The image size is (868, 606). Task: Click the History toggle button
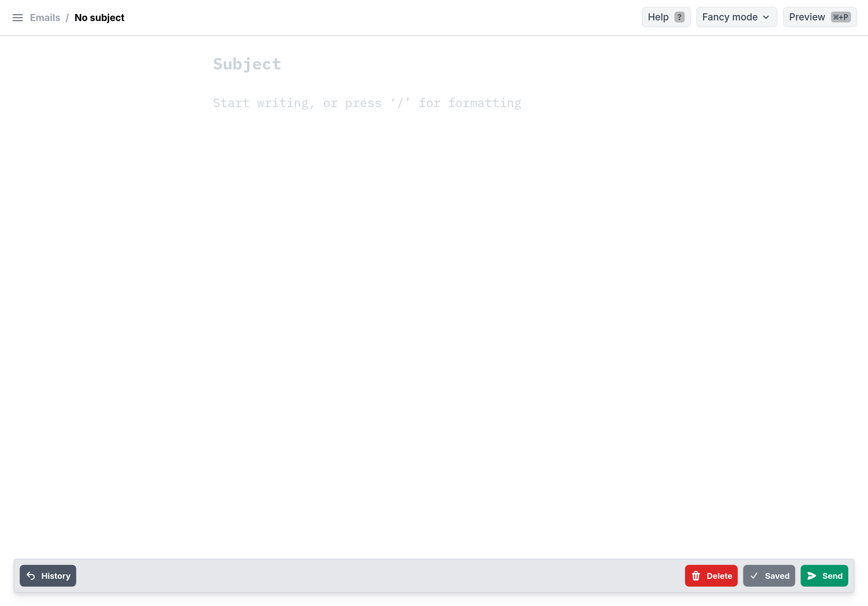(48, 576)
